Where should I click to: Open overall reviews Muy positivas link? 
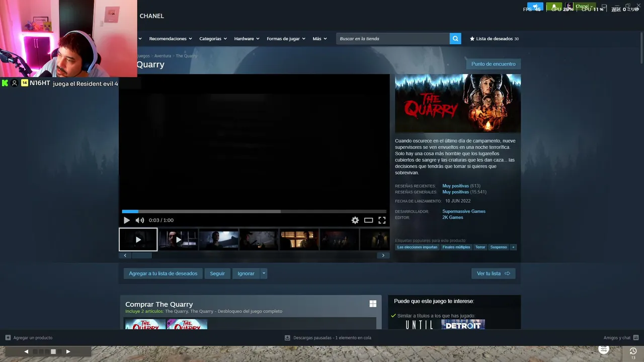coord(455,192)
